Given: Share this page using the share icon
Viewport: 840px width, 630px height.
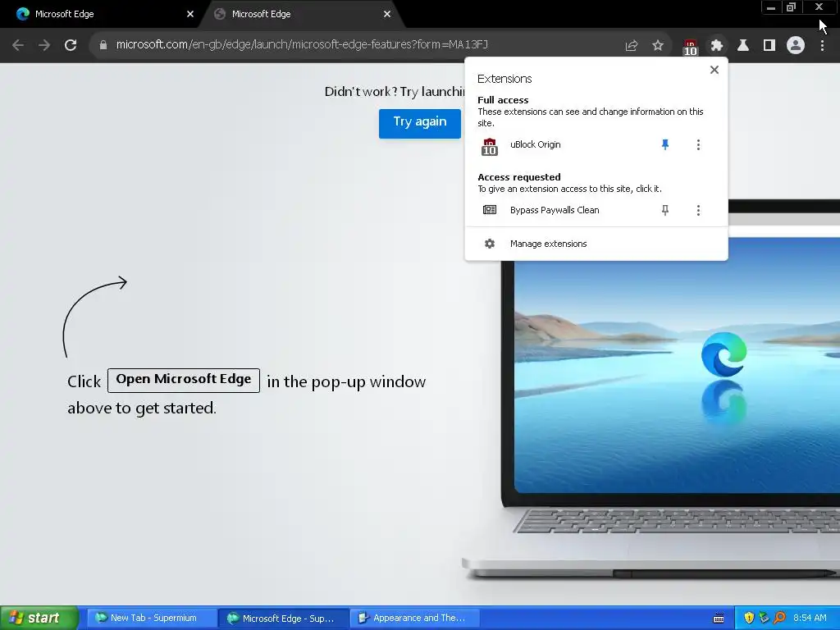Looking at the screenshot, I should pyautogui.click(x=632, y=46).
